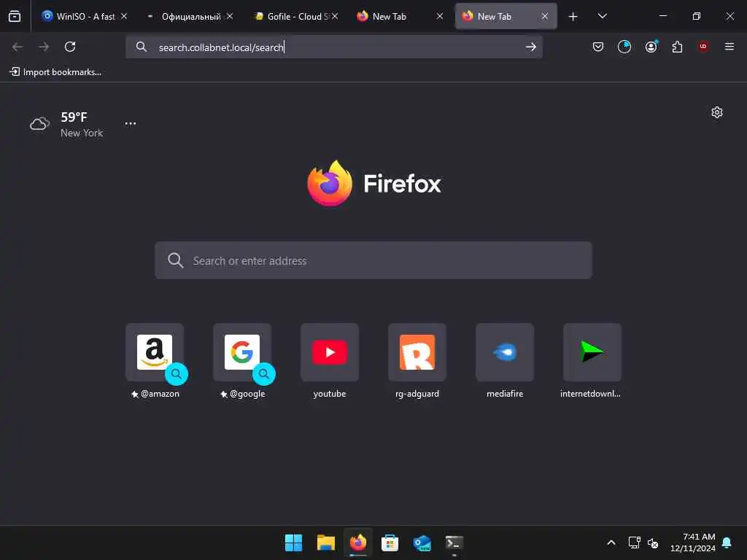Open network status in system tray
The image size is (747, 560).
point(634,542)
